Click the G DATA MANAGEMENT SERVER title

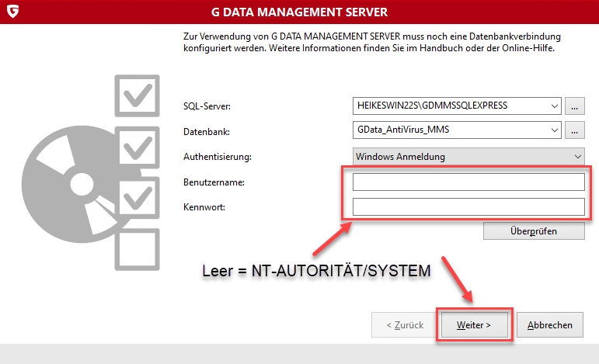[300, 12]
